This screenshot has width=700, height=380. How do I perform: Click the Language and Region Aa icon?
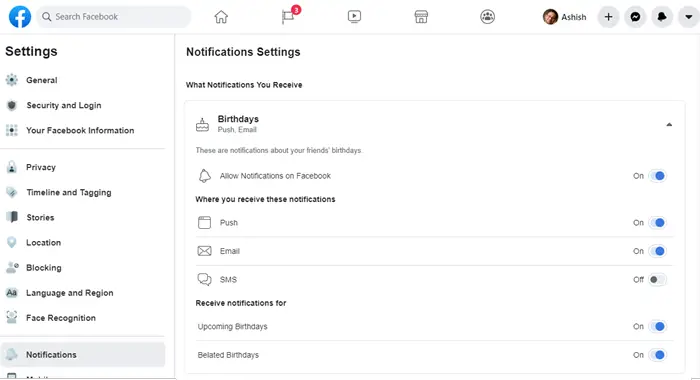pyautogui.click(x=12, y=293)
